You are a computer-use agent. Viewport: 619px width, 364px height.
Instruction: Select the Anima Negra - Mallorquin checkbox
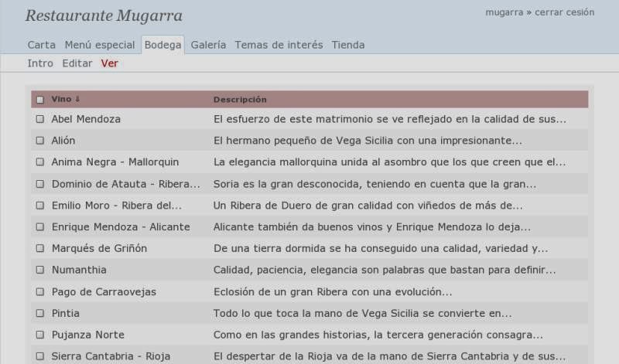[40, 162]
